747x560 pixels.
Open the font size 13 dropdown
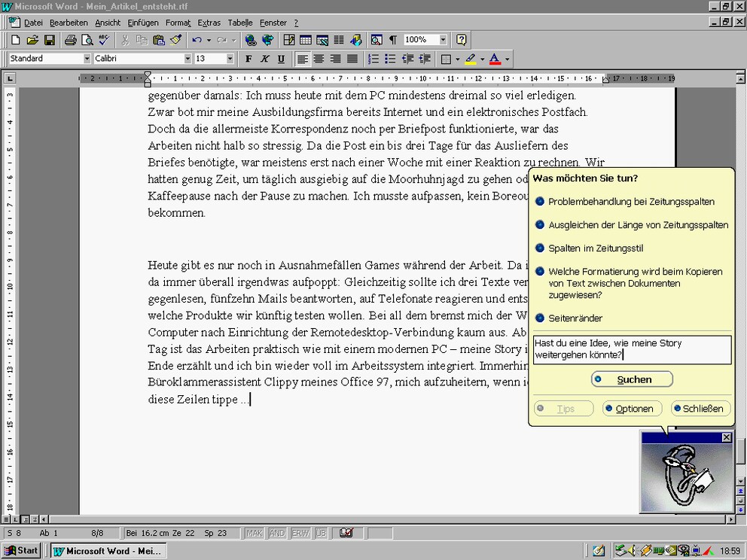click(x=230, y=59)
